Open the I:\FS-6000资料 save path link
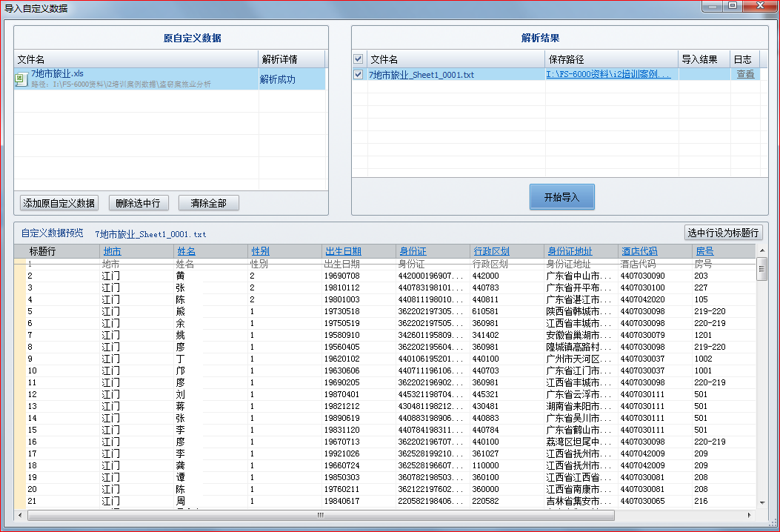Viewport: 780px width, 532px height. [608, 74]
